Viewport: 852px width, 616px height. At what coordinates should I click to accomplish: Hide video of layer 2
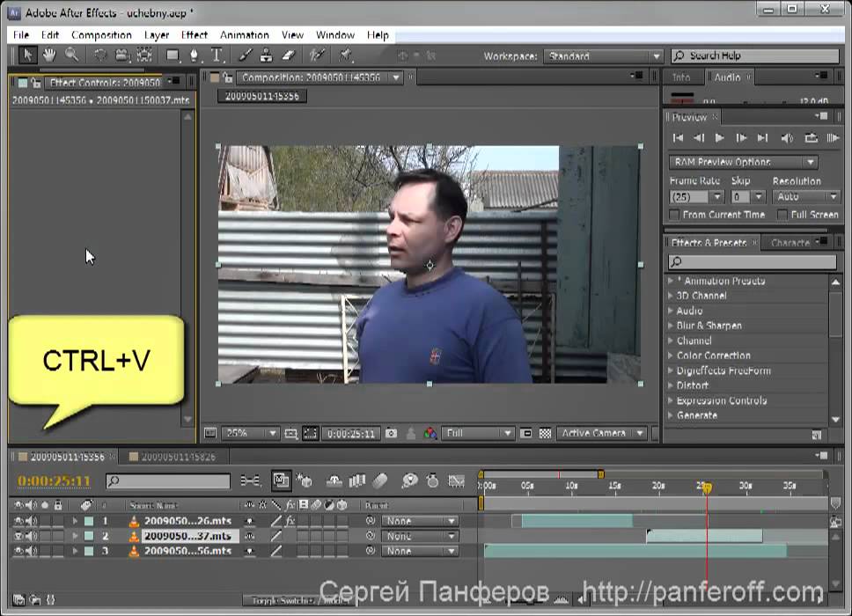18,536
